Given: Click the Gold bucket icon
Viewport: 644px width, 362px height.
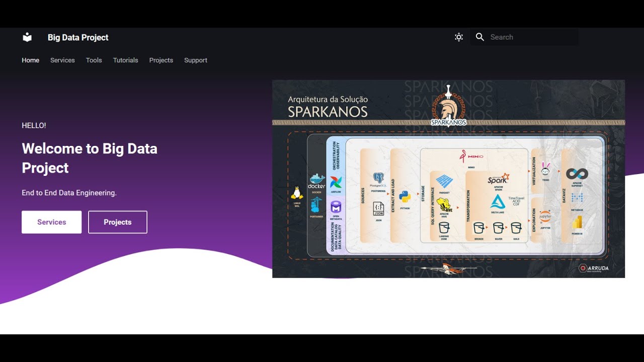Looking at the screenshot, I should point(516,228).
